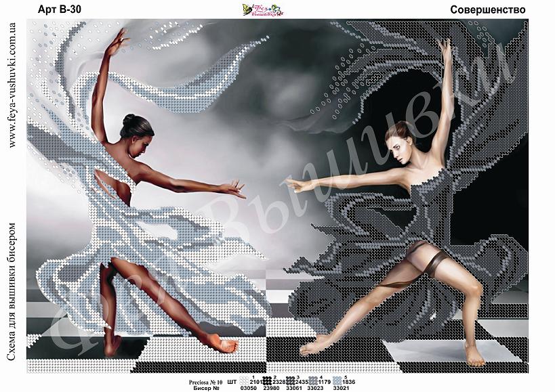The image size is (555, 392).
Task: Click the light blue bead swatch number 5
Action: coord(337,381)
